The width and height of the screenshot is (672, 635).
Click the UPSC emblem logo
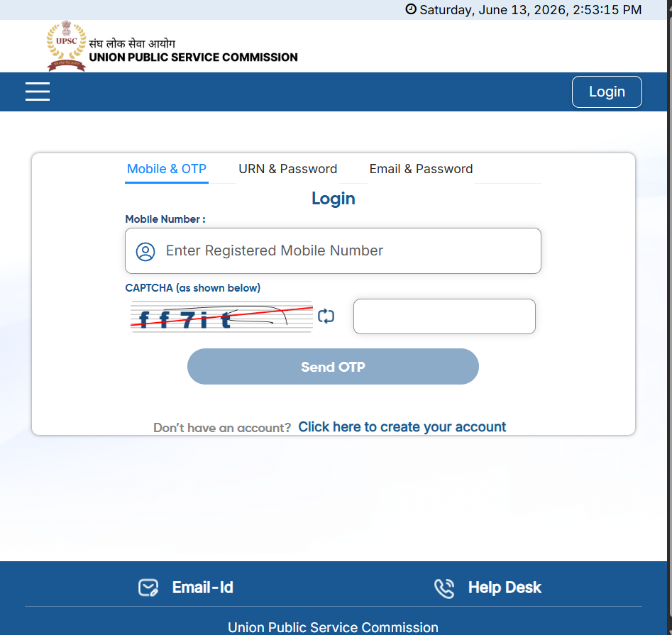67,46
